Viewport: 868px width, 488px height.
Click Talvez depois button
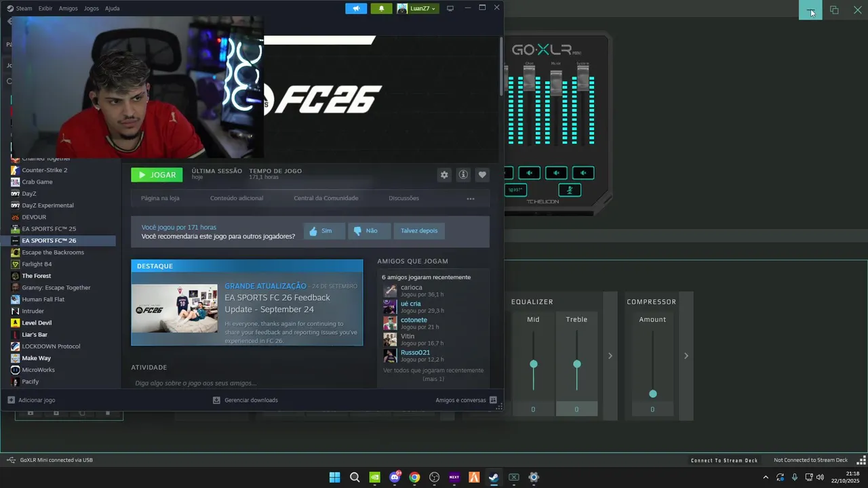pos(419,231)
